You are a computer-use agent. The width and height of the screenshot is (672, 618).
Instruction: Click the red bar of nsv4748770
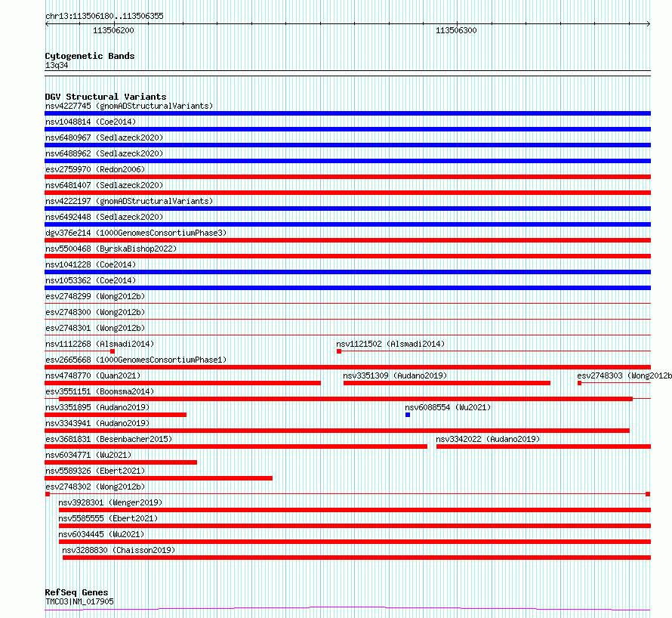[x=183, y=383]
